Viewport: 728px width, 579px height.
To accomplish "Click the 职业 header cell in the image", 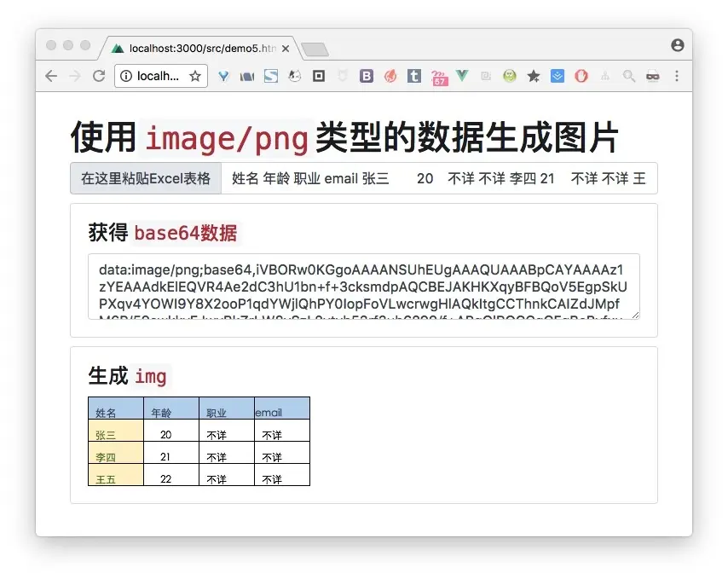I will (x=227, y=408).
